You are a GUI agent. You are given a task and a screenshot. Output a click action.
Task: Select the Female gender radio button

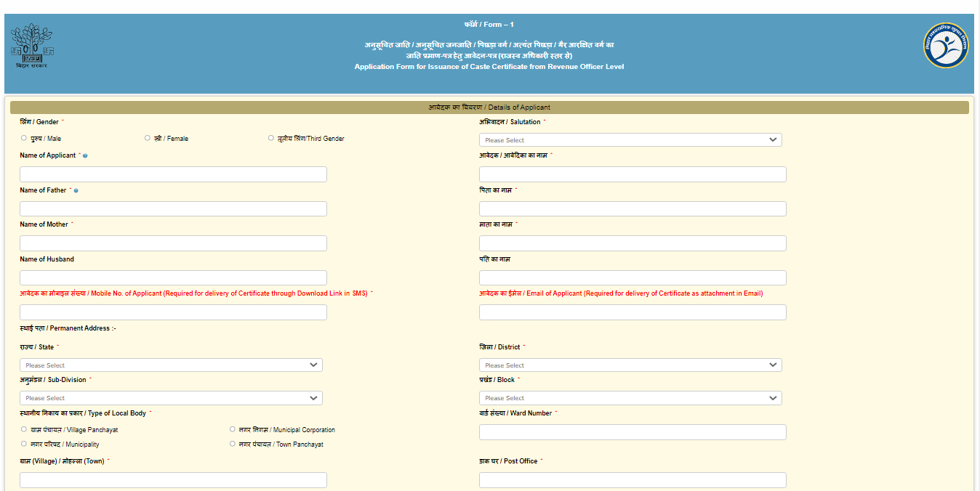point(148,138)
